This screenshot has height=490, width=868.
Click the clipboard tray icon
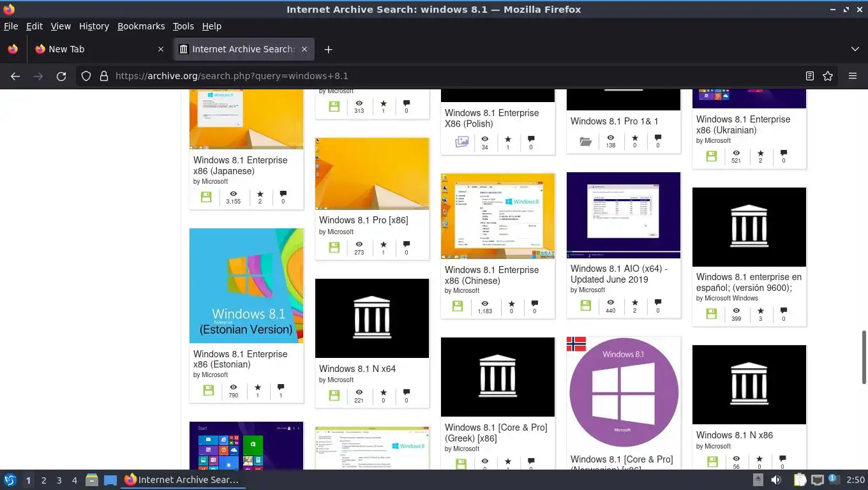800,480
